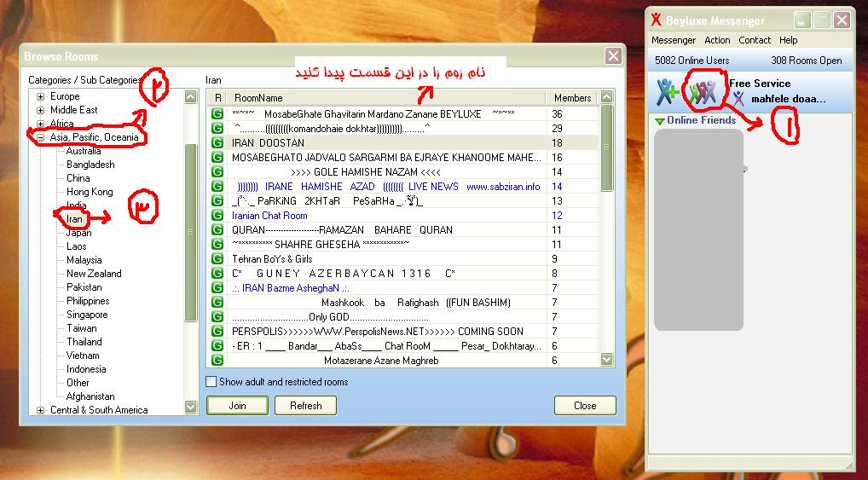Select the Tehran BoYs & Girls room

[272, 259]
